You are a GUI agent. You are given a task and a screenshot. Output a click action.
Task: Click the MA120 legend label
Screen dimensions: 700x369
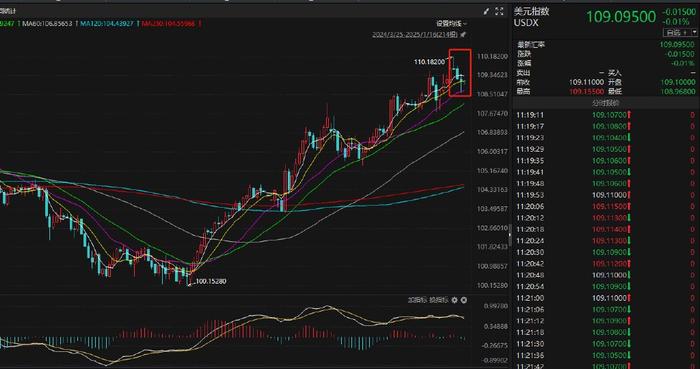(107, 23)
